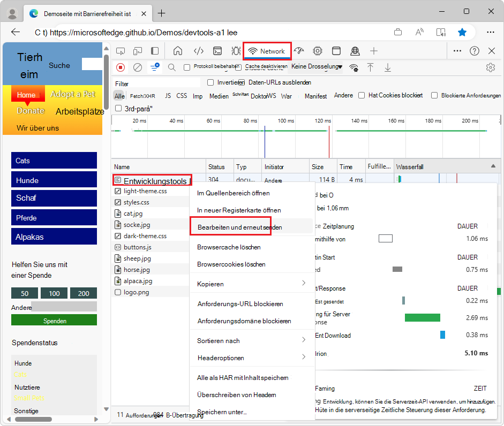
Task: Import a HAR file using the upload arrow
Action: [370, 67]
